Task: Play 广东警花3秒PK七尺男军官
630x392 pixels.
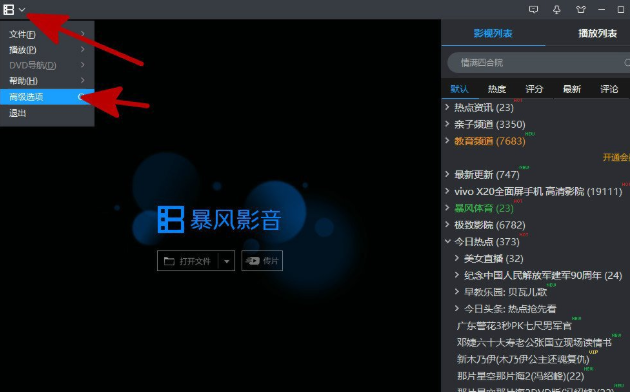Action: click(x=514, y=326)
